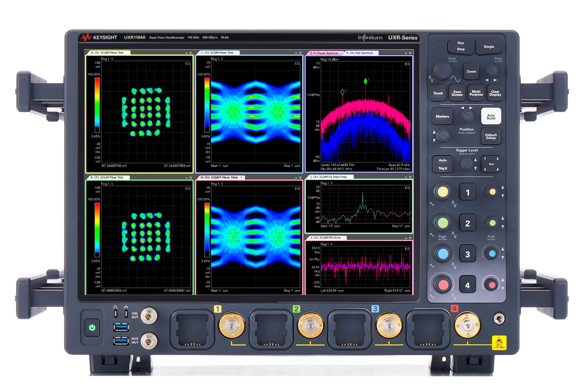The image size is (585, 392).
Task: Open the D: Ch1 32QAM Meas Time dropdown
Action: click(241, 177)
